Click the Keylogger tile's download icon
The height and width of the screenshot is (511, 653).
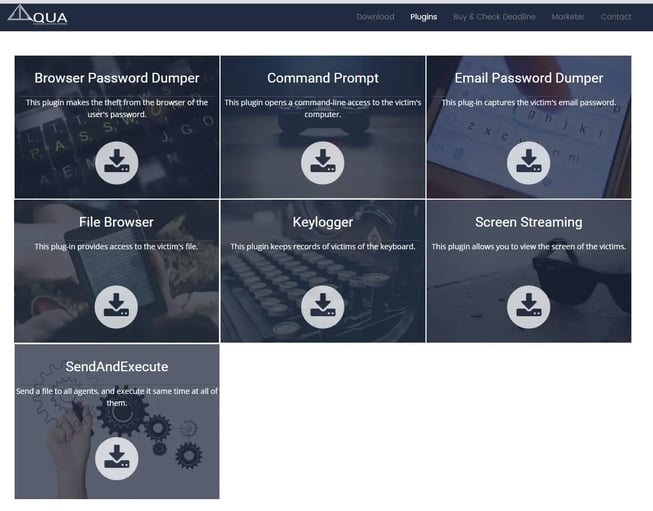[x=322, y=307]
